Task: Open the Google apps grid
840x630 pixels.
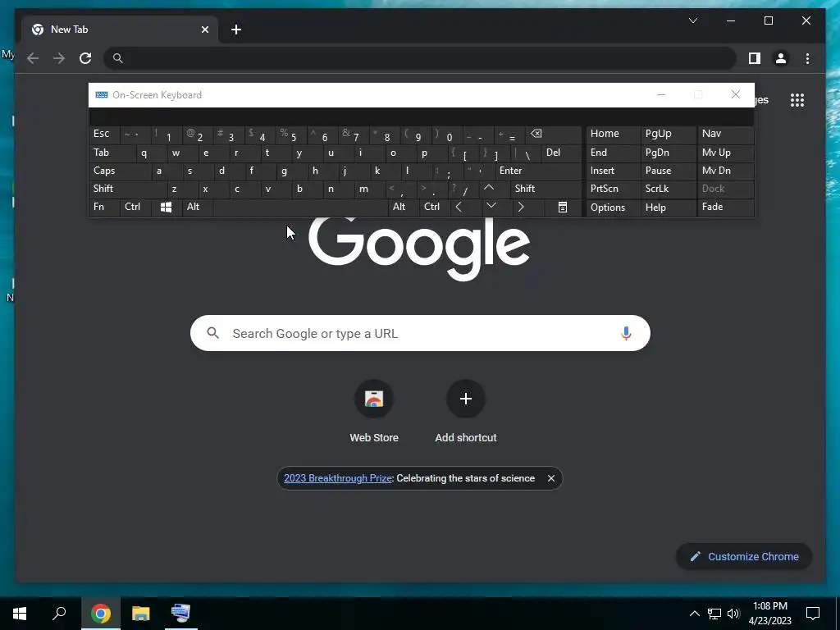Action: coord(797,100)
